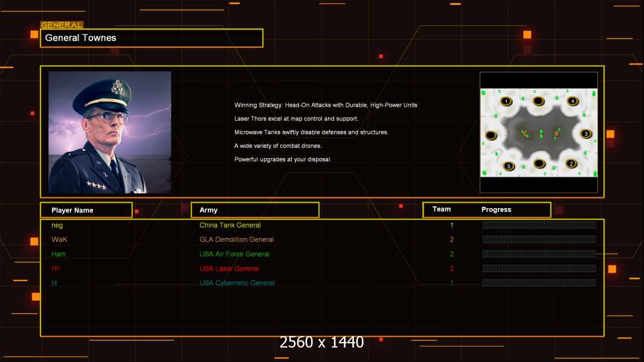Select player name IYI

coord(56,268)
